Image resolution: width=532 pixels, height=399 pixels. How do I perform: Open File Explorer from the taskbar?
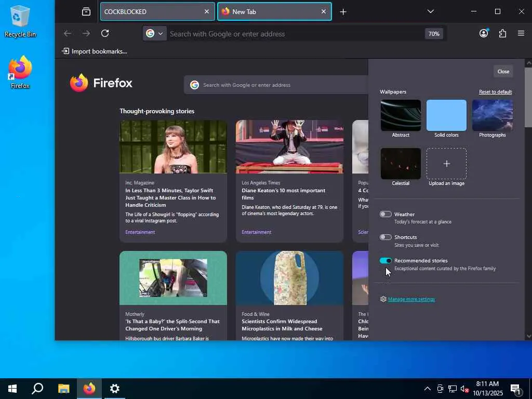63,389
